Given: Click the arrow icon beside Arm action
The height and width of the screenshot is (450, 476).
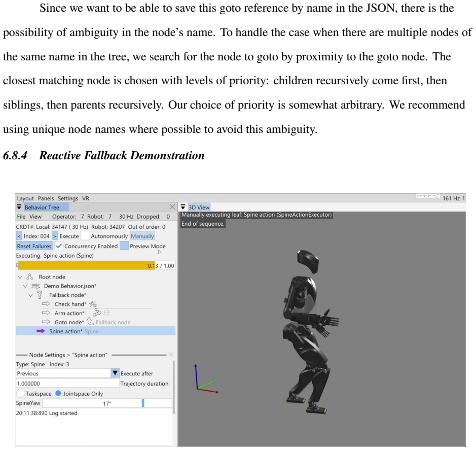Looking at the screenshot, I should [46, 313].
